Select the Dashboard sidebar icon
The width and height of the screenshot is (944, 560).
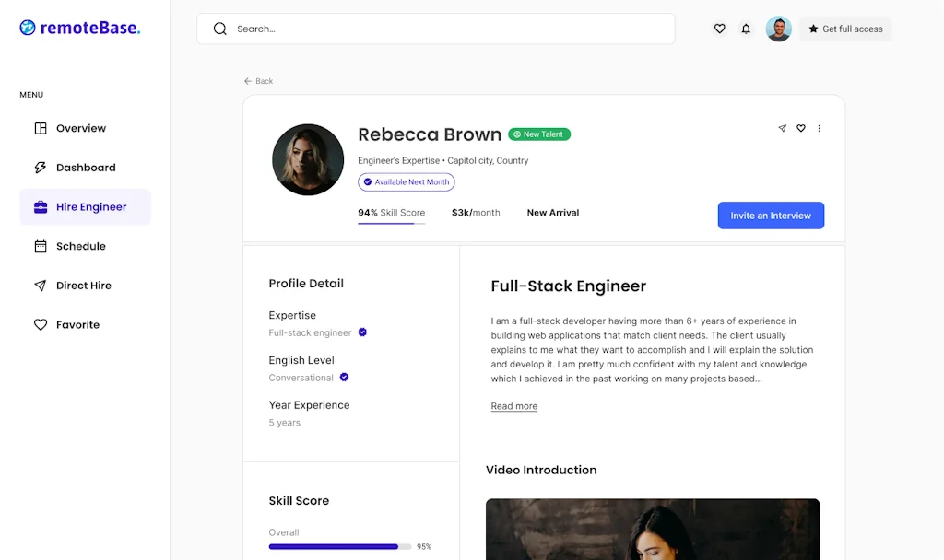click(40, 168)
